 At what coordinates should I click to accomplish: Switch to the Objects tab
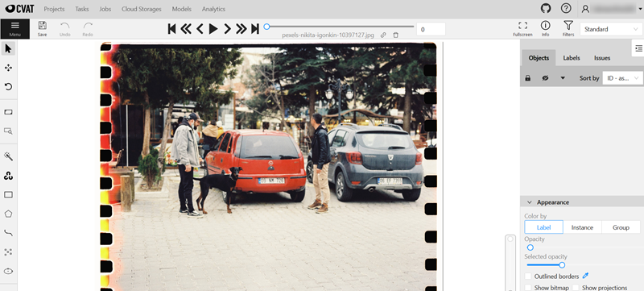point(539,58)
